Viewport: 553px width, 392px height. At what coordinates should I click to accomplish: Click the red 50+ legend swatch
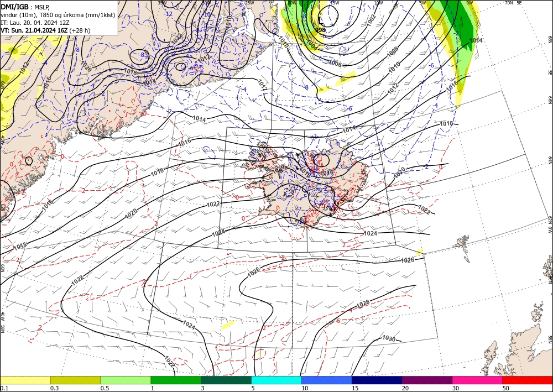click(x=528, y=380)
